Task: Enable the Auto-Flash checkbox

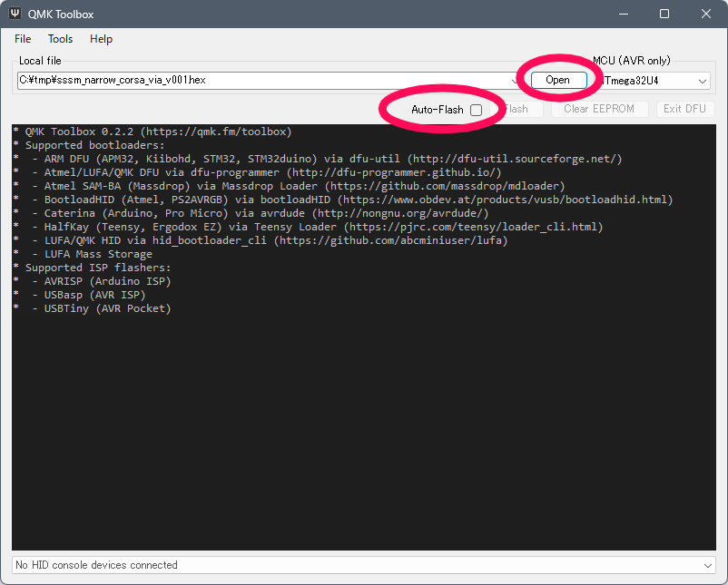Action: tap(476, 110)
